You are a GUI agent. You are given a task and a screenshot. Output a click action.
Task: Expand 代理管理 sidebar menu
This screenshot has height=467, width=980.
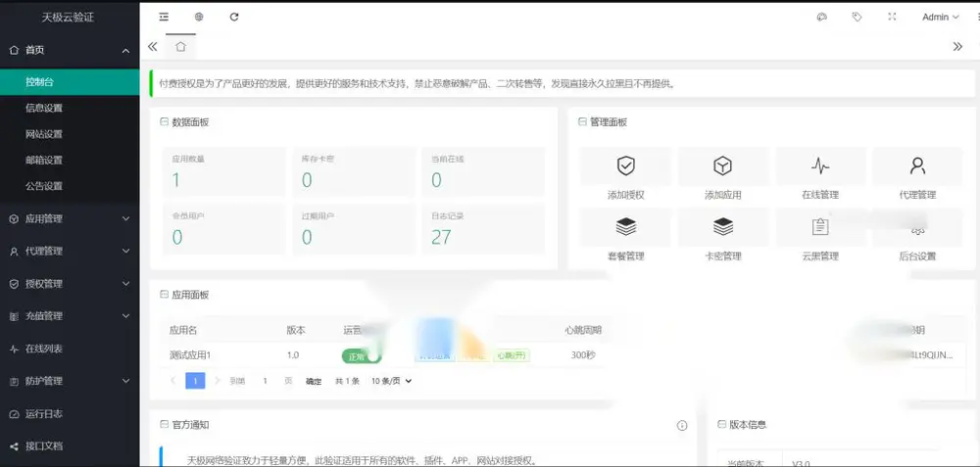70,251
